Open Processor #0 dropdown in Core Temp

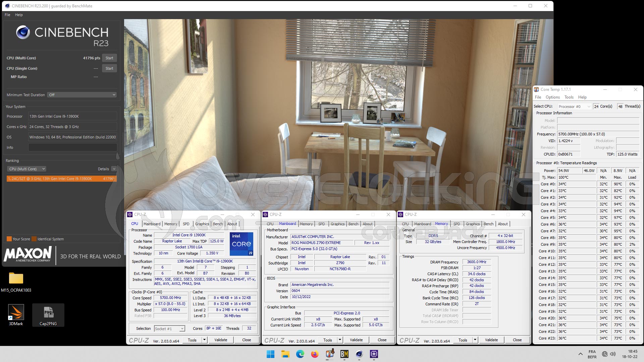(574, 106)
